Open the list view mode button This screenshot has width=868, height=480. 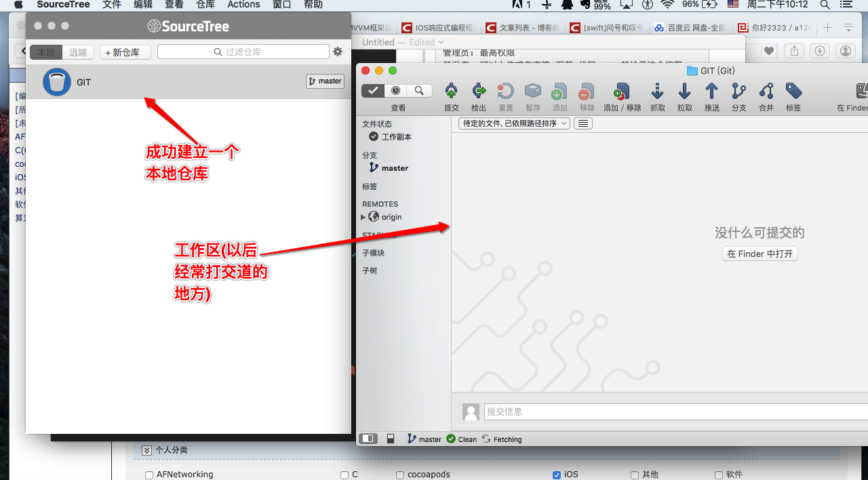coord(583,123)
